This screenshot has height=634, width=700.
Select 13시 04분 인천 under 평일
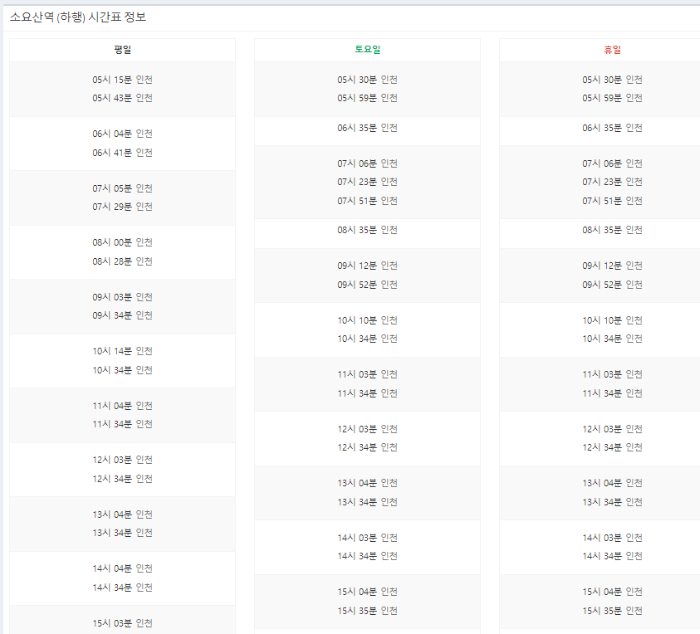tap(122, 514)
